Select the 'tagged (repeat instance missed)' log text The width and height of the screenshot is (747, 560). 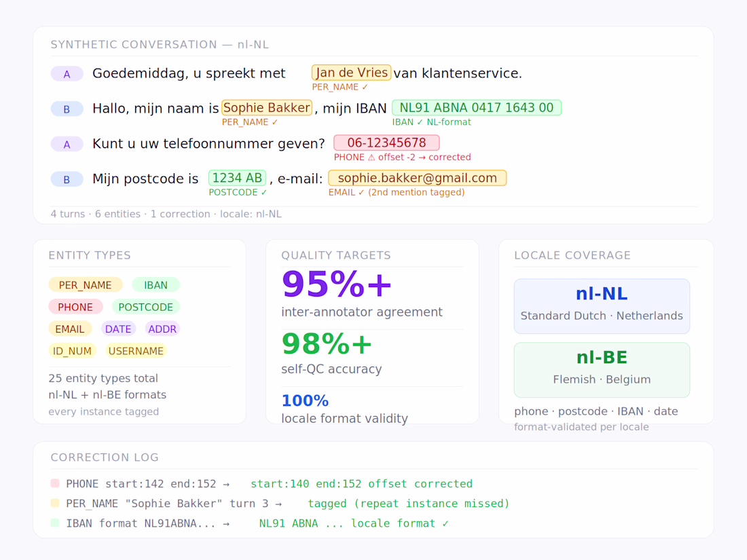pos(409,504)
